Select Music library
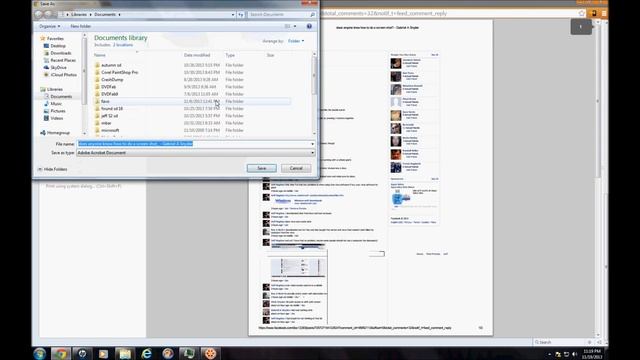 pos(56,104)
